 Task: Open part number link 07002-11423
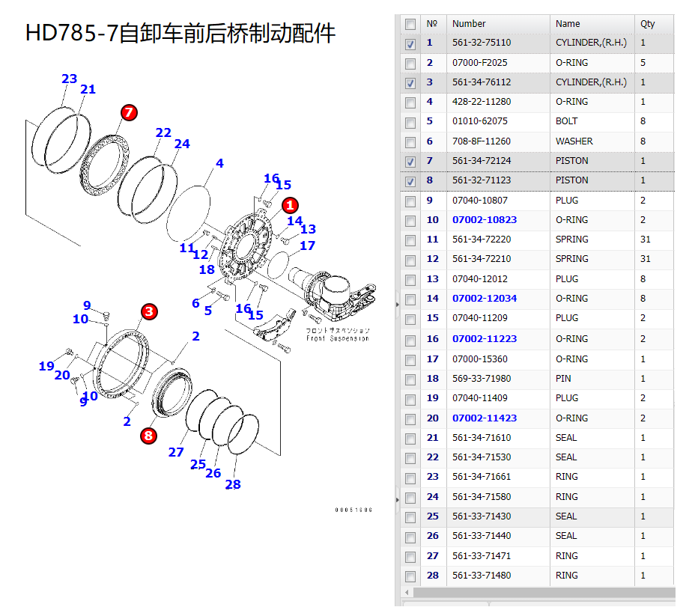click(484, 418)
